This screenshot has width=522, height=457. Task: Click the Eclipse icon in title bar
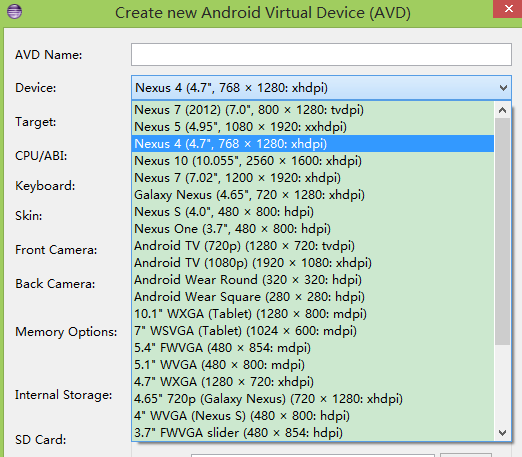pyautogui.click(x=14, y=11)
